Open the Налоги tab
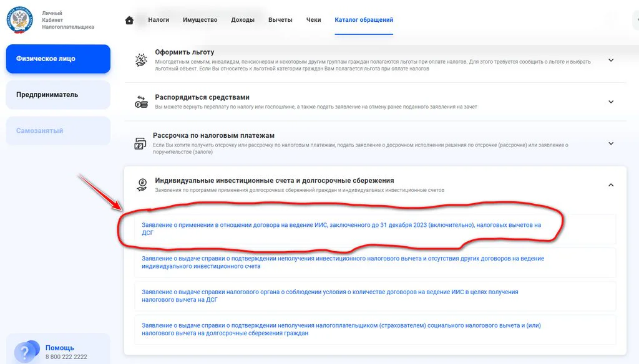Viewport: 639px width, 364px height. 159,19
